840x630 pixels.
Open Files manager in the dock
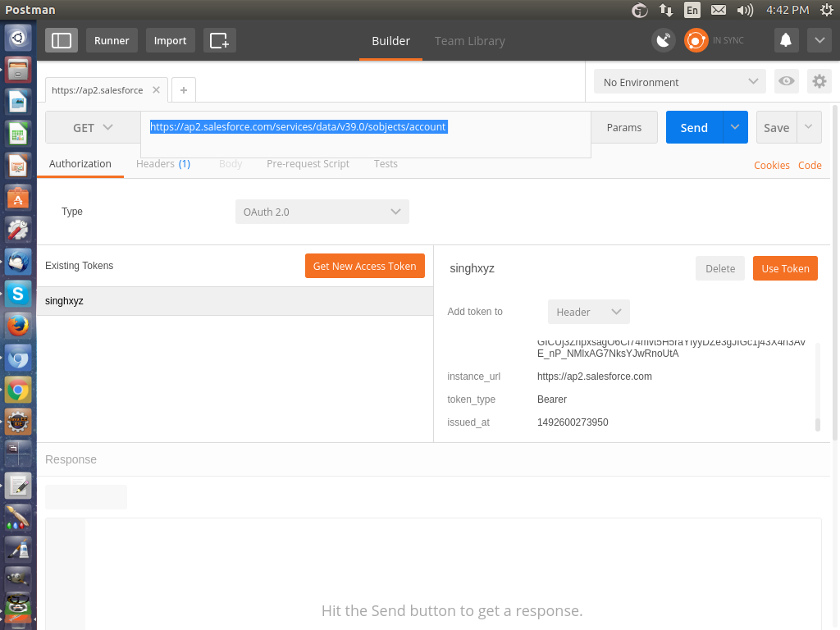pos(18,71)
